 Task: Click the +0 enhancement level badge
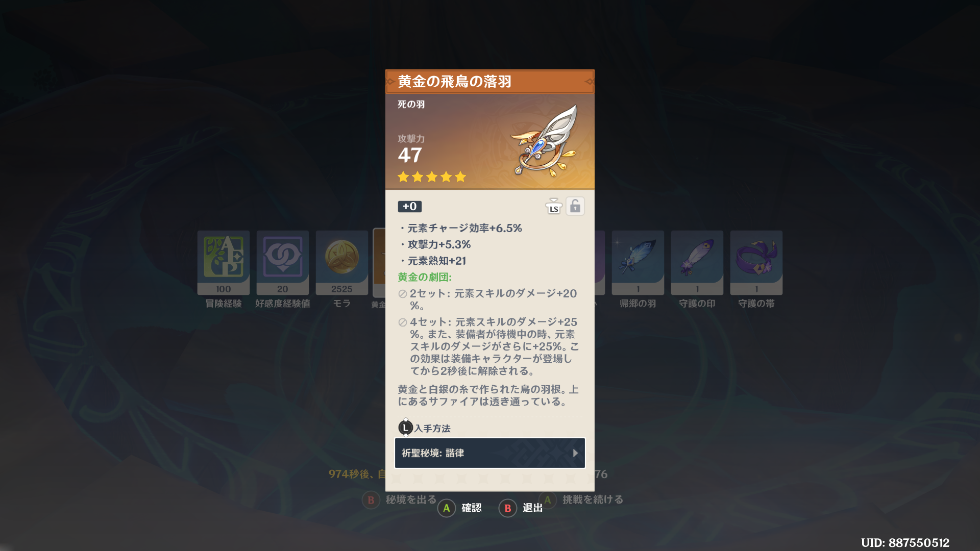click(410, 207)
